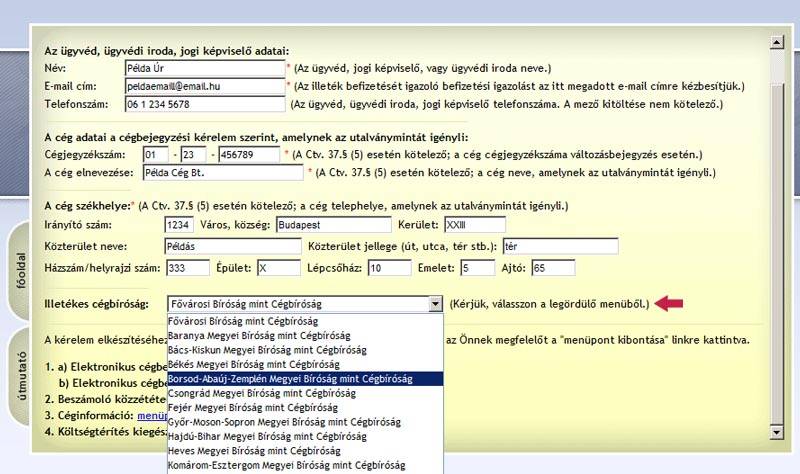Image resolution: width=800 pixels, height=474 pixels.
Task: Focus the Irányító szám field
Action: [x=179, y=224]
